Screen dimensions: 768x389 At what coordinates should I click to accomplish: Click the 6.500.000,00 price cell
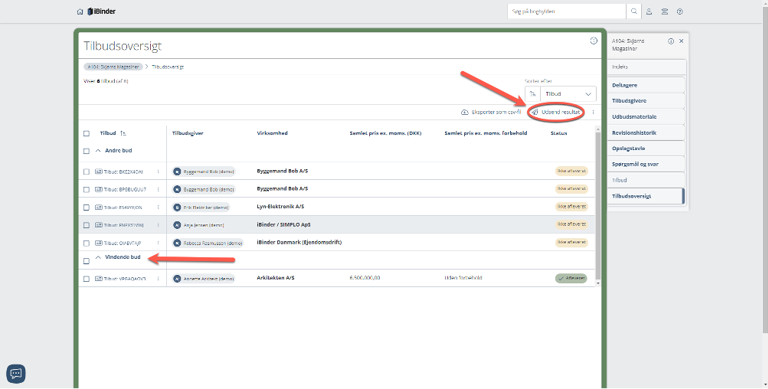[365, 278]
